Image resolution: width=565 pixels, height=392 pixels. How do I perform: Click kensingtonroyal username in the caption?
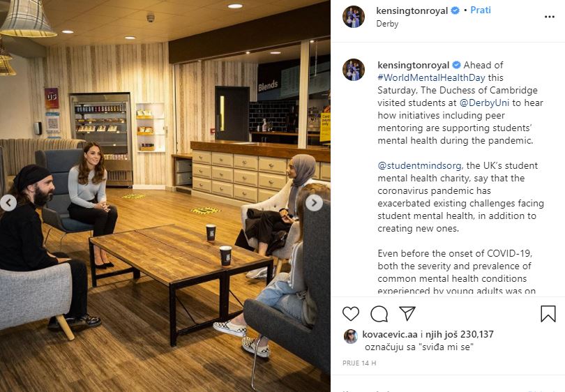click(413, 65)
